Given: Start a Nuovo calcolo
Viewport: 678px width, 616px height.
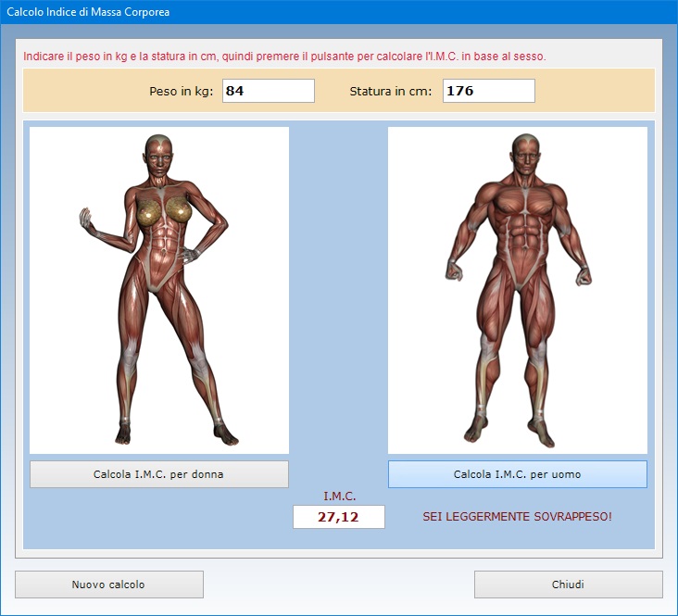Looking at the screenshot, I should pos(109,585).
